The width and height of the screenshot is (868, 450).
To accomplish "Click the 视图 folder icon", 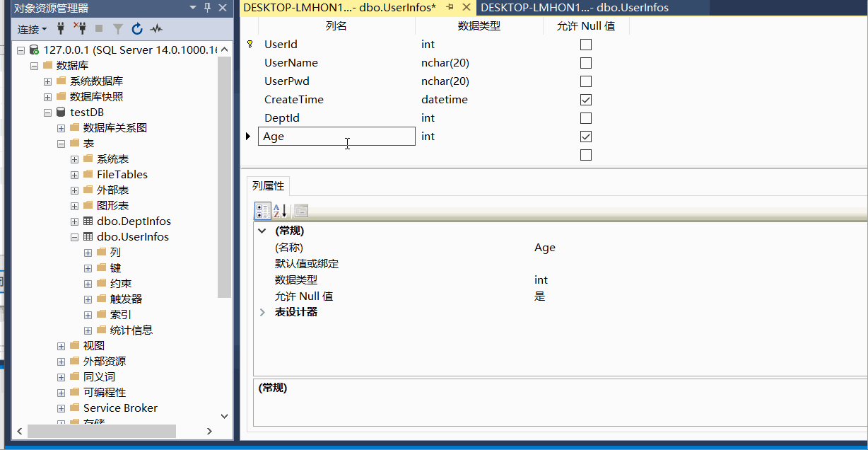I will (x=74, y=346).
